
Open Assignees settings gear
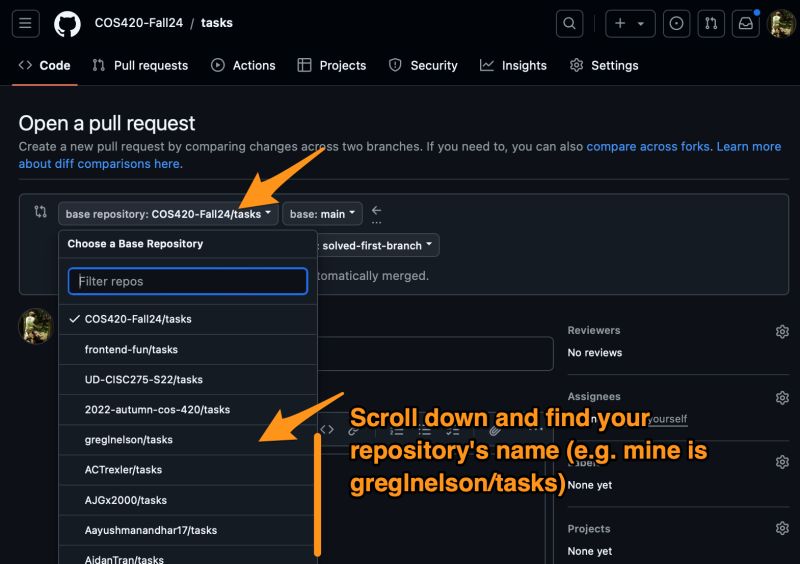pyautogui.click(x=782, y=398)
